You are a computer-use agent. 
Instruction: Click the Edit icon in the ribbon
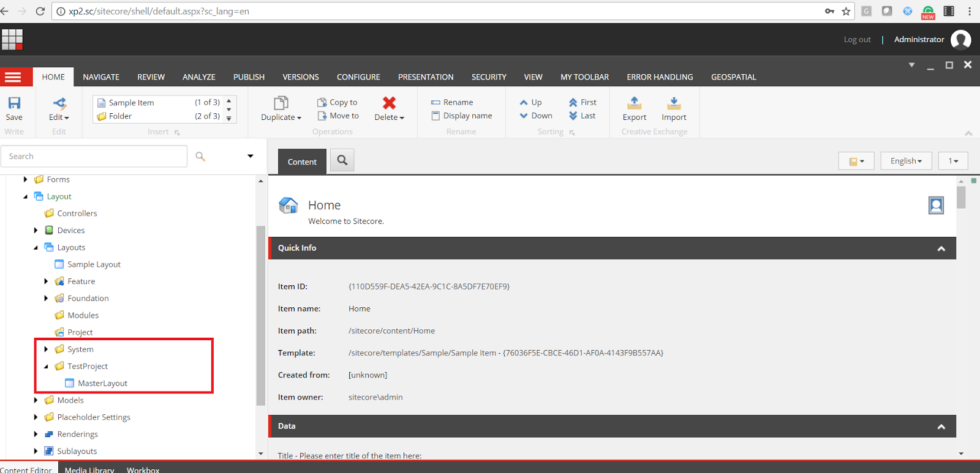pos(59,103)
